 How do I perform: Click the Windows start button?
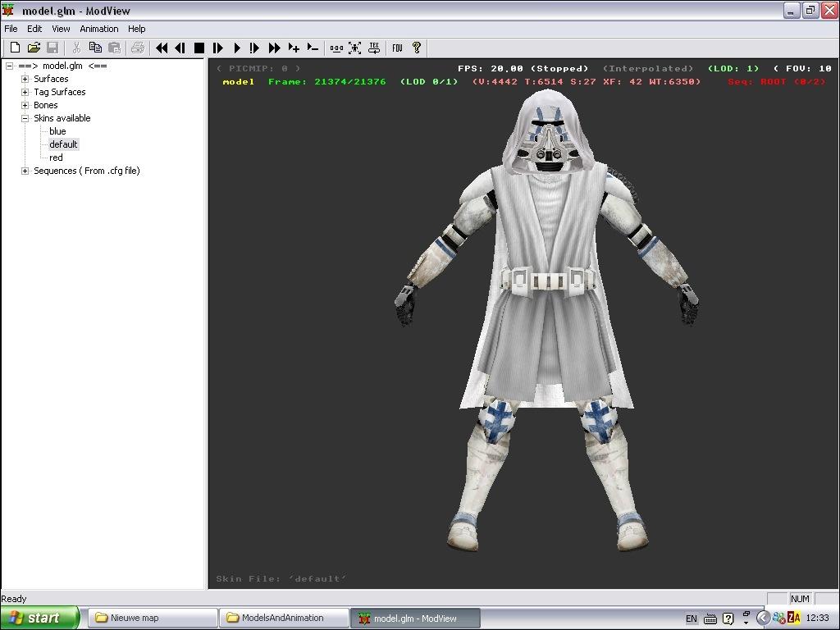point(39,618)
